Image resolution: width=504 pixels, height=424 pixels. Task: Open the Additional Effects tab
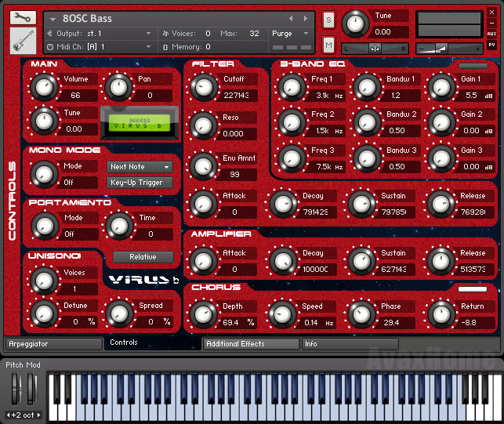click(251, 344)
